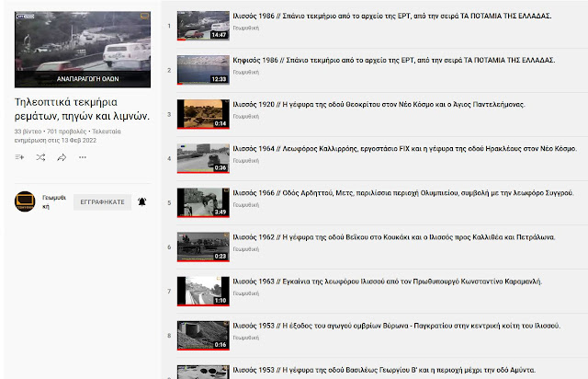
Task: Click title Ιλισσός 1966 Οδός Αρδηττού
Action: [403, 193]
